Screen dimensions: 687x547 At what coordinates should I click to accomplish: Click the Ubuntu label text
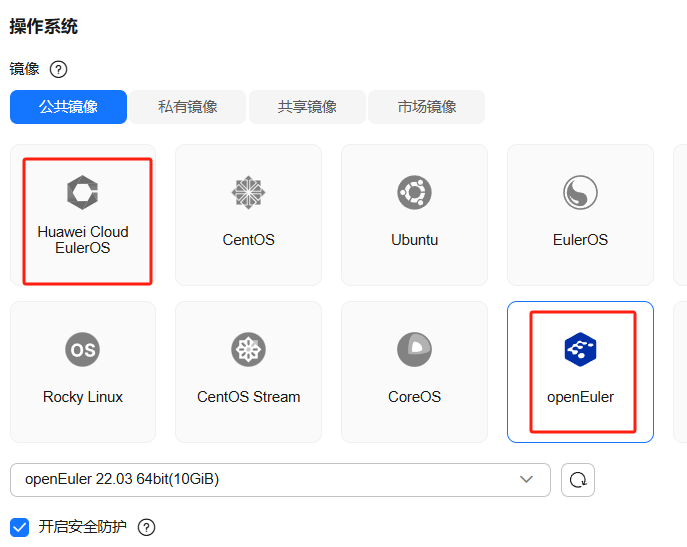pyautogui.click(x=414, y=240)
